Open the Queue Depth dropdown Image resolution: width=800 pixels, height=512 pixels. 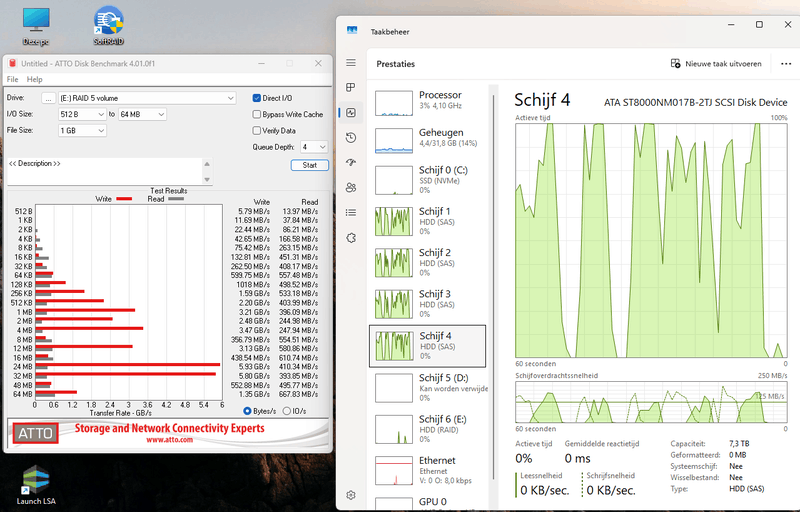click(314, 147)
